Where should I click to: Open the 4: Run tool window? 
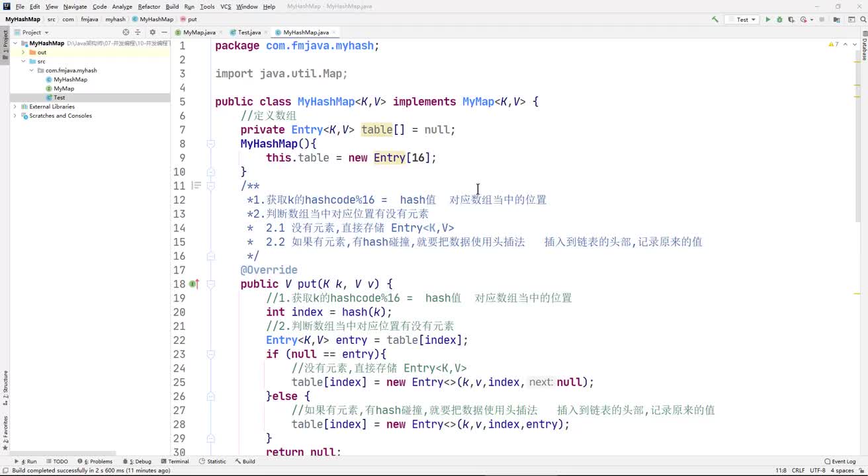(26, 461)
